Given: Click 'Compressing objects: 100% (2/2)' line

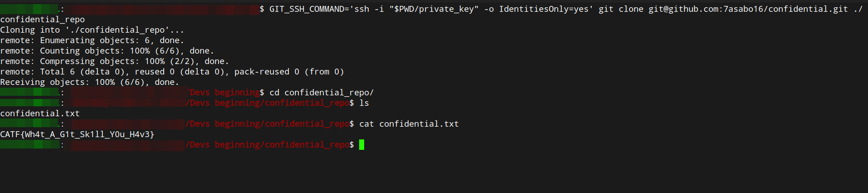Looking at the screenshot, I should coord(114,61).
